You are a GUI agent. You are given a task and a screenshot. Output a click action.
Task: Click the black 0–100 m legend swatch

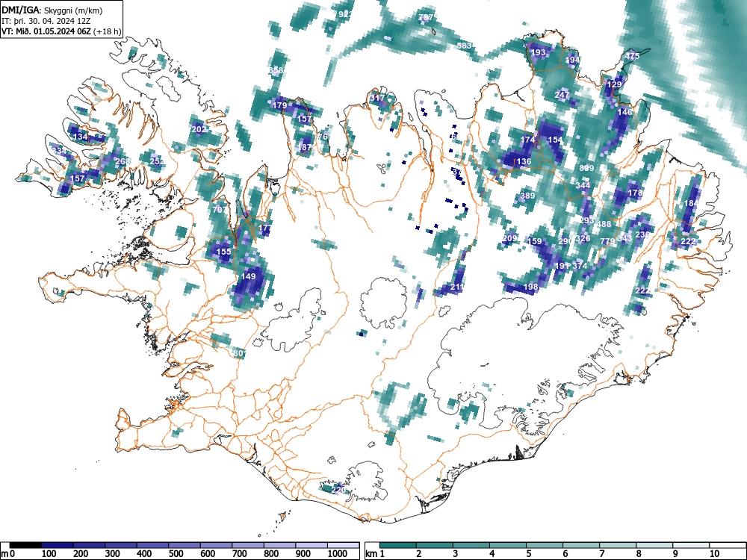[25, 545]
